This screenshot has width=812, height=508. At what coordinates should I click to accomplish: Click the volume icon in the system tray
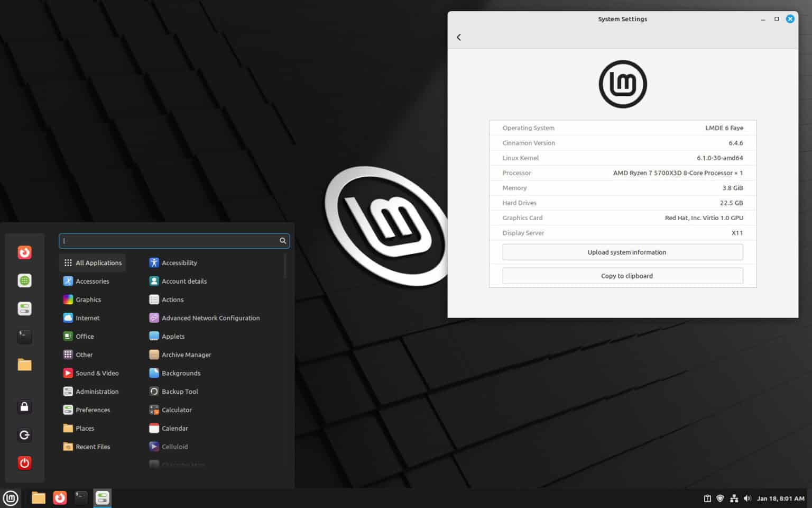point(748,498)
